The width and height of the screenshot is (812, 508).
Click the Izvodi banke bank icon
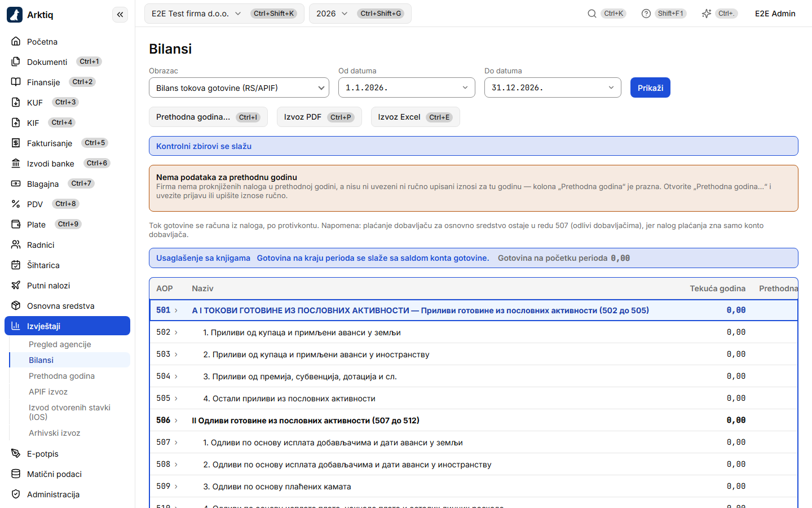point(16,163)
